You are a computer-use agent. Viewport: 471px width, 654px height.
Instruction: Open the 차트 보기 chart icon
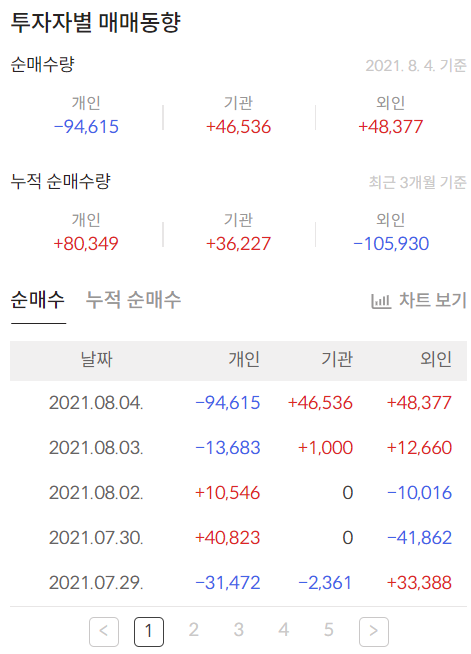pyautogui.click(x=381, y=301)
